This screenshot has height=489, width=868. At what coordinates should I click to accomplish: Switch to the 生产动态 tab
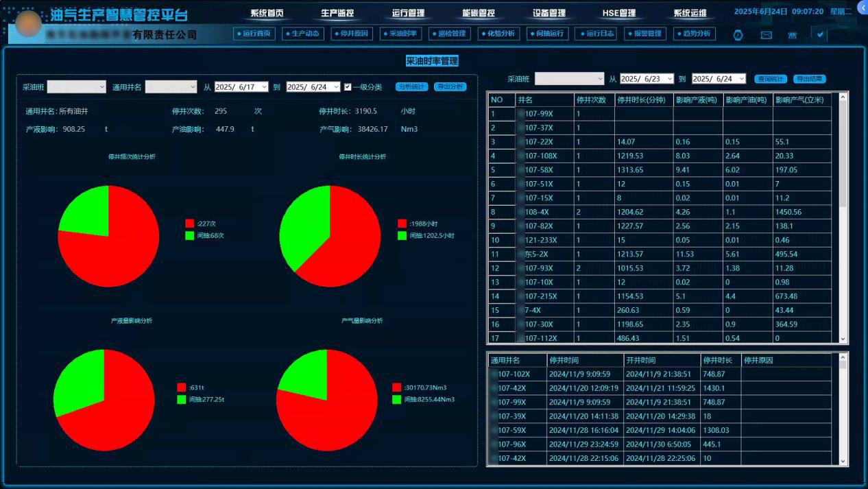[302, 34]
